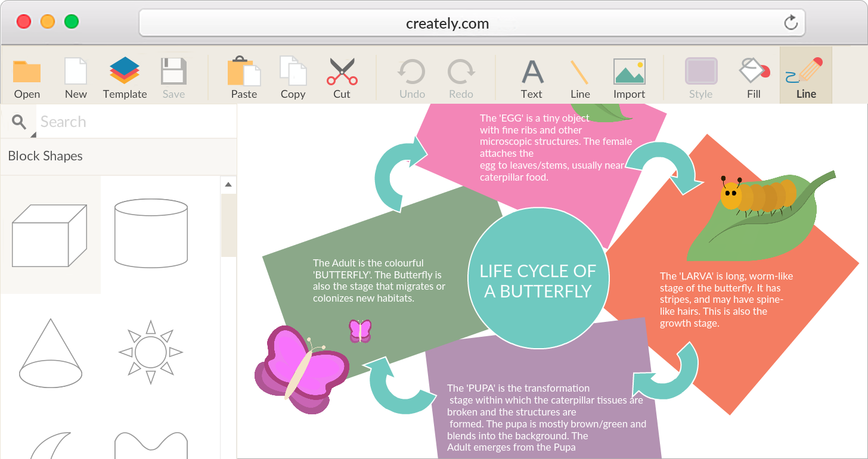The image size is (868, 459).
Task: Import an image with the Import icon
Action: pos(629,72)
